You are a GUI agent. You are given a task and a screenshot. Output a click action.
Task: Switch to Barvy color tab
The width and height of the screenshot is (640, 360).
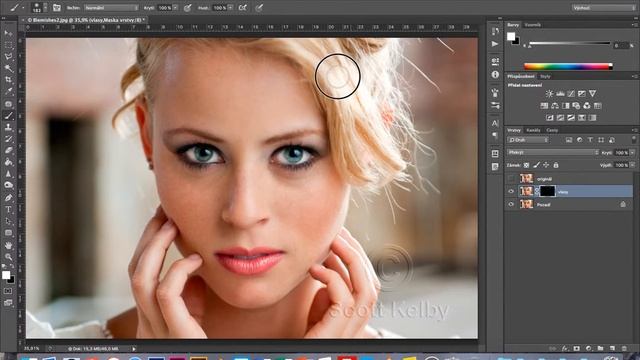pyautogui.click(x=513, y=25)
